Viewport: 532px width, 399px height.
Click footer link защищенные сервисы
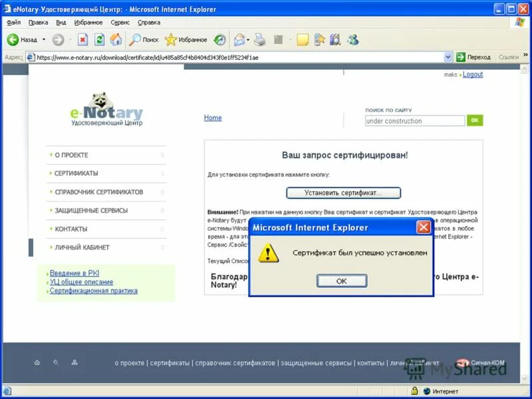pyautogui.click(x=317, y=363)
